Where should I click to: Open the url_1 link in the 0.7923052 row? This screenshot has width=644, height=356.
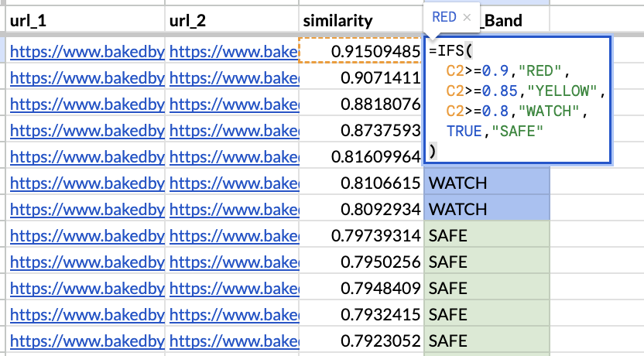[87, 341]
